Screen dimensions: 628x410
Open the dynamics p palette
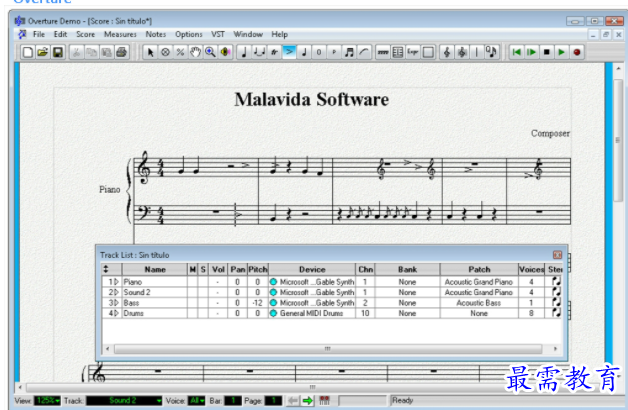click(334, 52)
